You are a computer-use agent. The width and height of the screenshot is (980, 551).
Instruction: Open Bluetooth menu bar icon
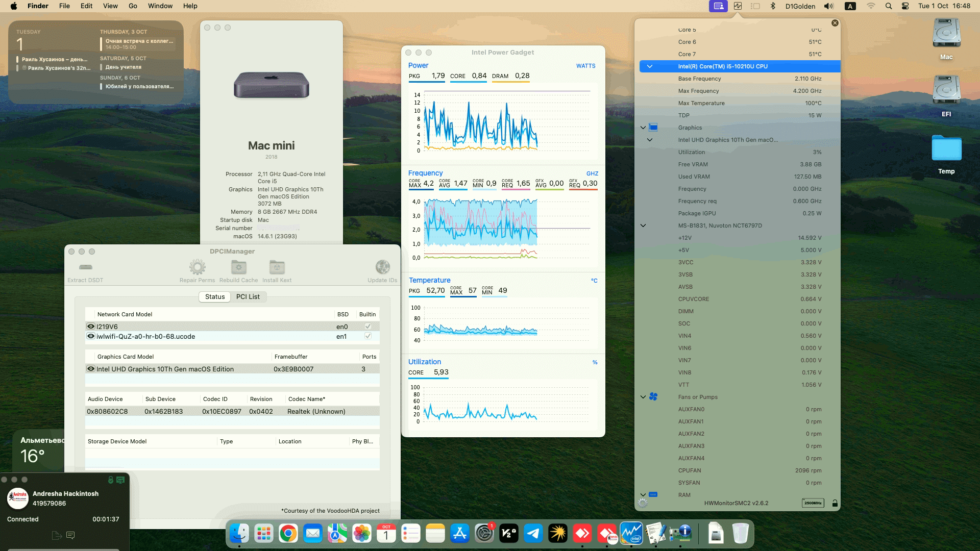(x=773, y=6)
